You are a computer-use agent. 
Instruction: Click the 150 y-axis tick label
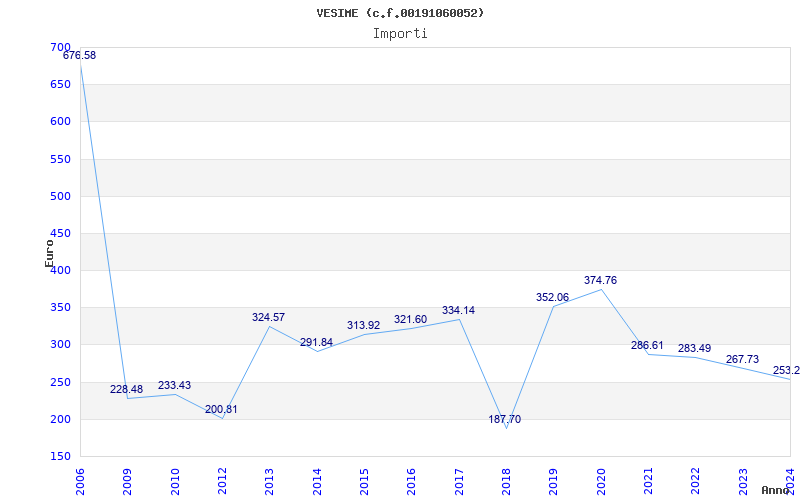[x=60, y=457]
